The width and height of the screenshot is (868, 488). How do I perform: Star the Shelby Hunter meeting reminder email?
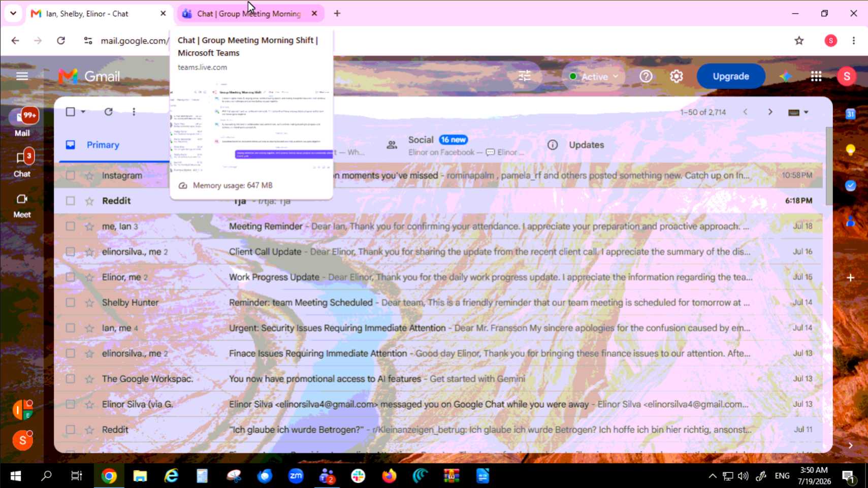pos(89,303)
